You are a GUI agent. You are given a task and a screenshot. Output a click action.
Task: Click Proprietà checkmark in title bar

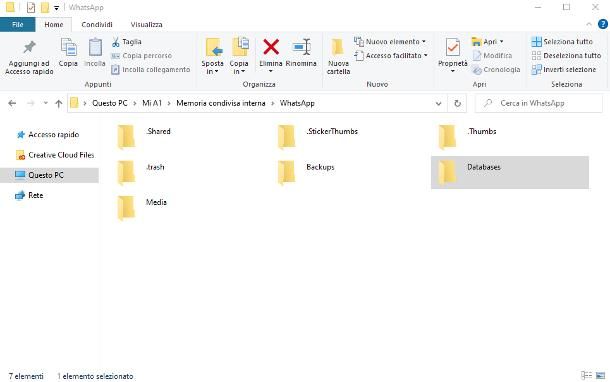point(31,7)
